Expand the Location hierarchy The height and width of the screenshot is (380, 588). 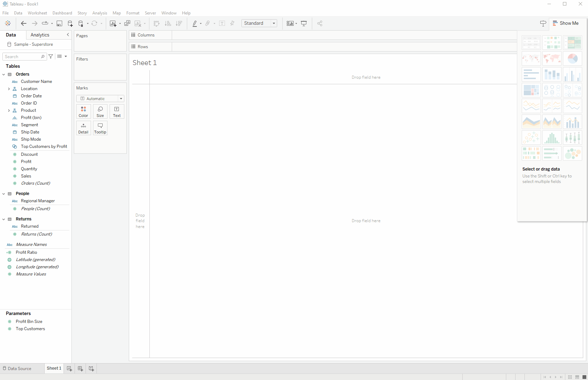9,89
